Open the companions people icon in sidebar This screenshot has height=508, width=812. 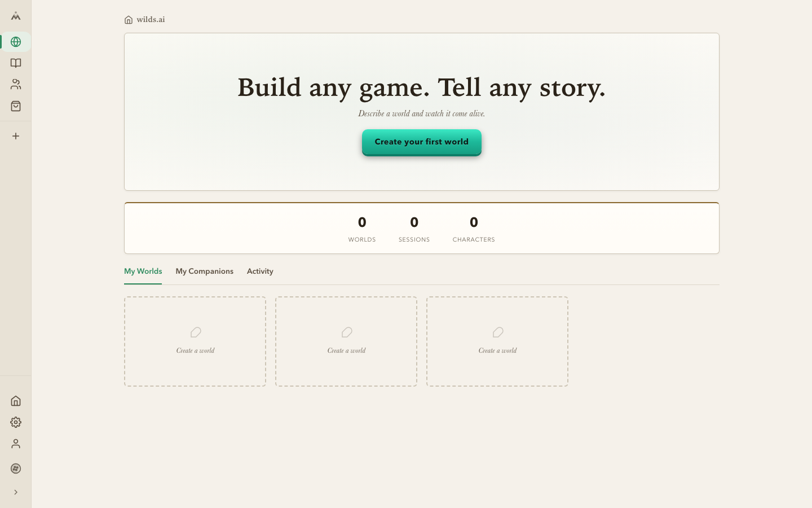pos(16,84)
